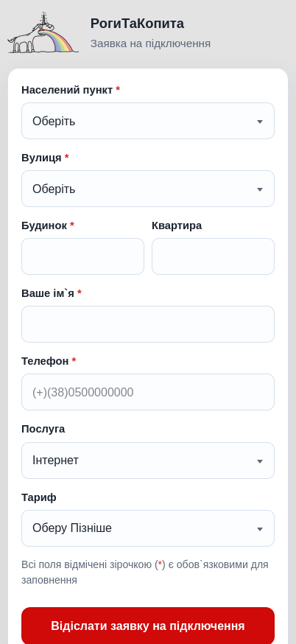
Task: Open the Вулиця dropdown
Action: [x=148, y=189]
